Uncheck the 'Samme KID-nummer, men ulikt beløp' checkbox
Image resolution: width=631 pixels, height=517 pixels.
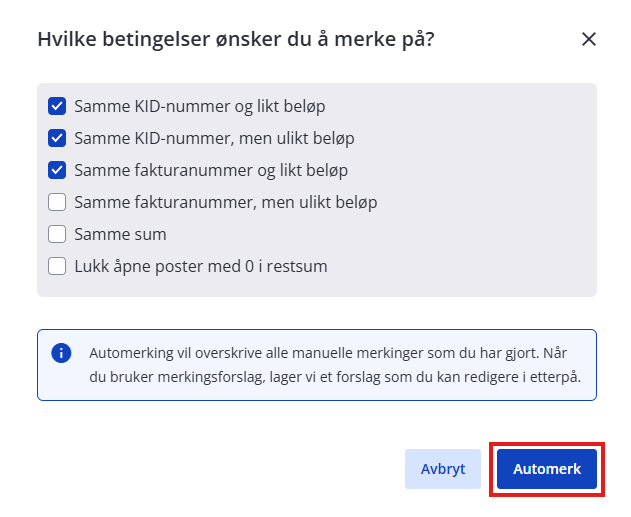(x=57, y=138)
